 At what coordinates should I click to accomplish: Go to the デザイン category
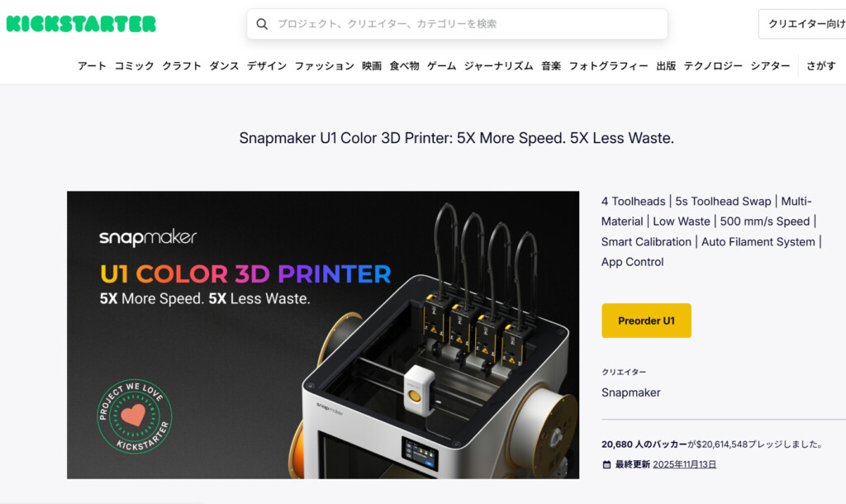267,66
